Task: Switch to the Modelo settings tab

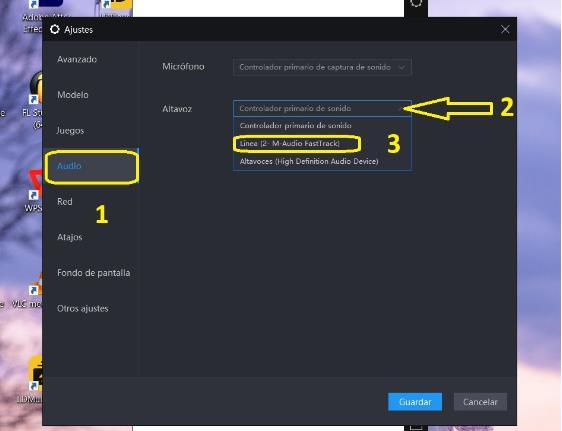Action: pos(73,95)
